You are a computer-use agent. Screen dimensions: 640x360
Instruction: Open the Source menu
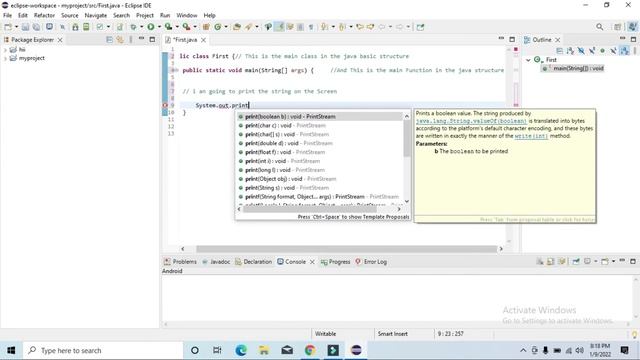[70, 15]
